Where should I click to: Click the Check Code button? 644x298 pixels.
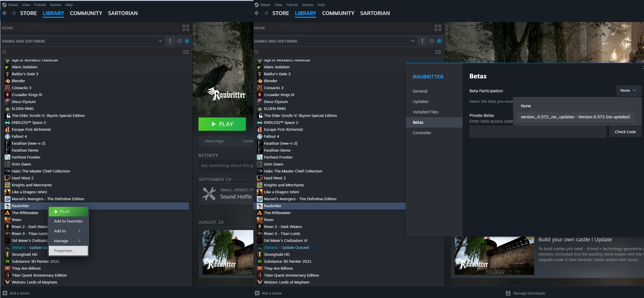[x=625, y=132]
